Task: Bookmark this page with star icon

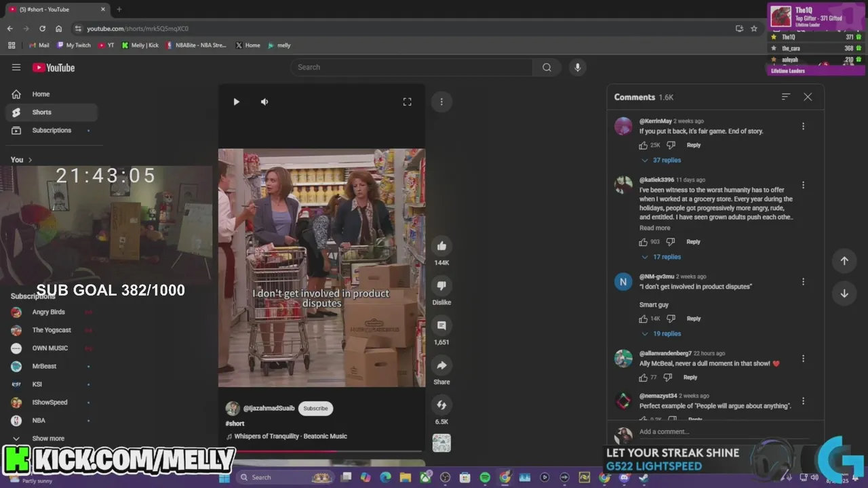Action: (754, 28)
